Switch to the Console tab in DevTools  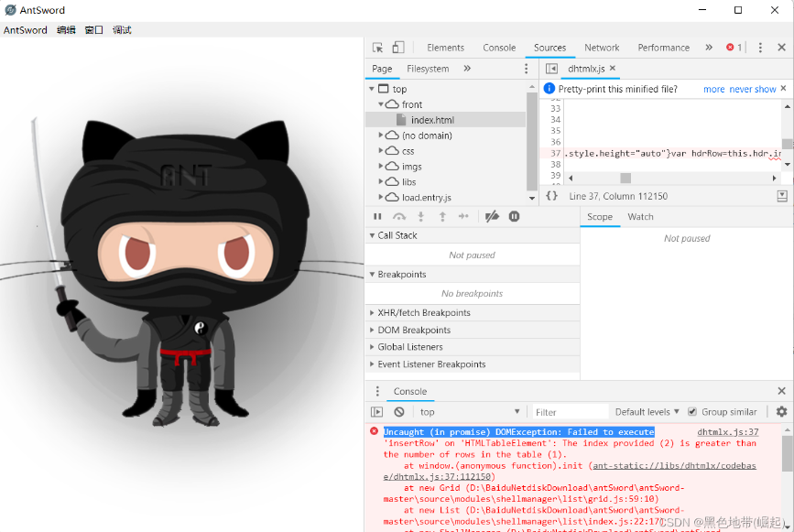499,48
